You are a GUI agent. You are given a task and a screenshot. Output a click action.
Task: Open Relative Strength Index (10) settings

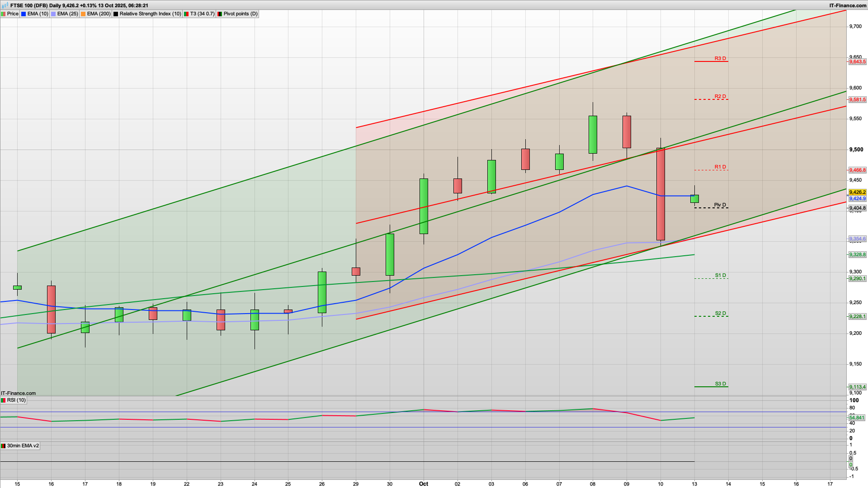[150, 14]
